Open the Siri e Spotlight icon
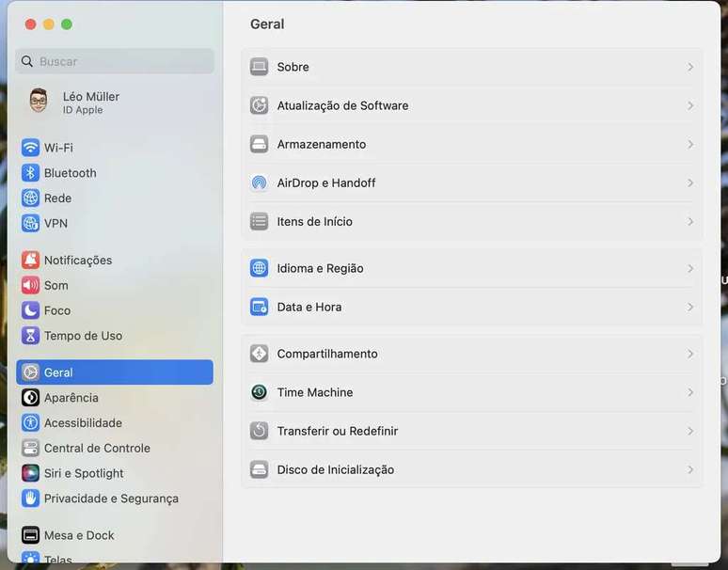The image size is (728, 570). tap(31, 473)
